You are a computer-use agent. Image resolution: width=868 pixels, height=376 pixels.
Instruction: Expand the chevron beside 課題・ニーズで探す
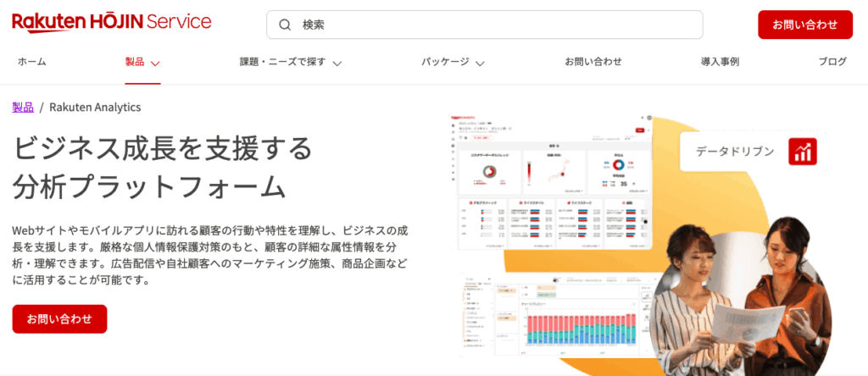point(337,63)
